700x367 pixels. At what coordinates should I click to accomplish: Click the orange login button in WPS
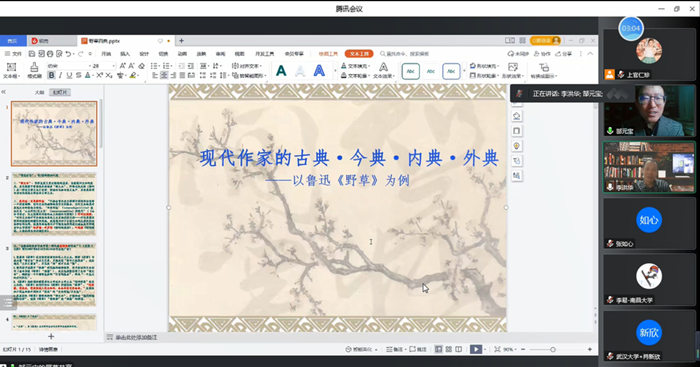(545, 41)
